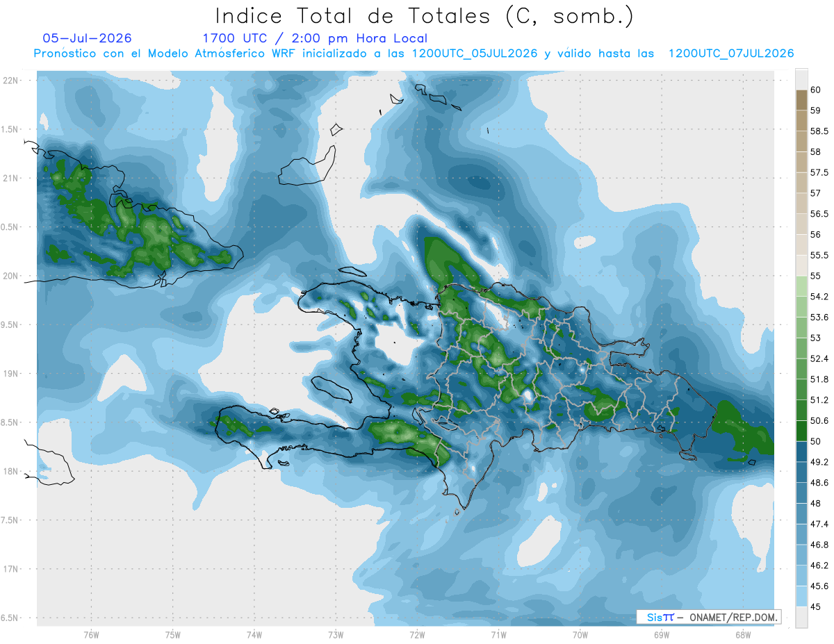Click the '17N' latitude label
Screen dimensions: 834x644
pos(12,569)
